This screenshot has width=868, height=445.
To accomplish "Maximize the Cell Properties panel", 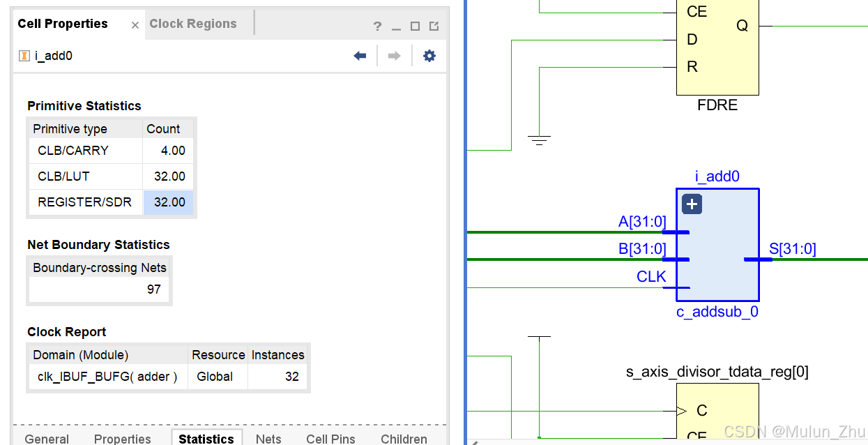I will point(415,27).
